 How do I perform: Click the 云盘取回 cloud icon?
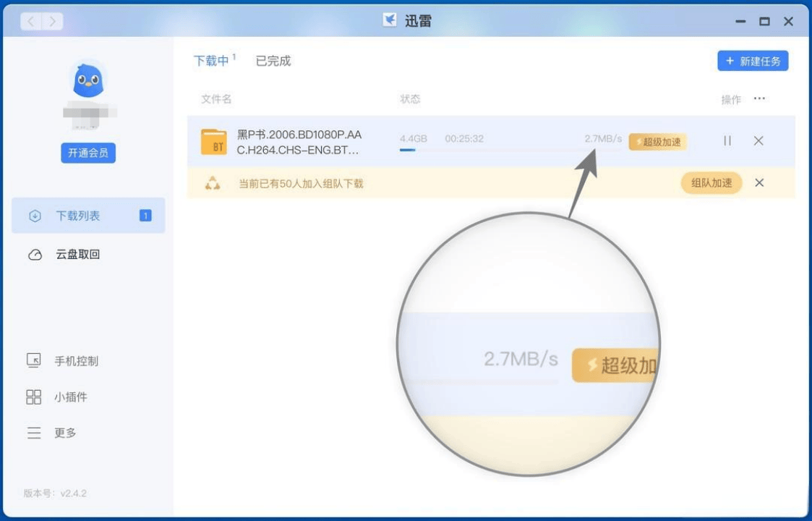click(35, 255)
